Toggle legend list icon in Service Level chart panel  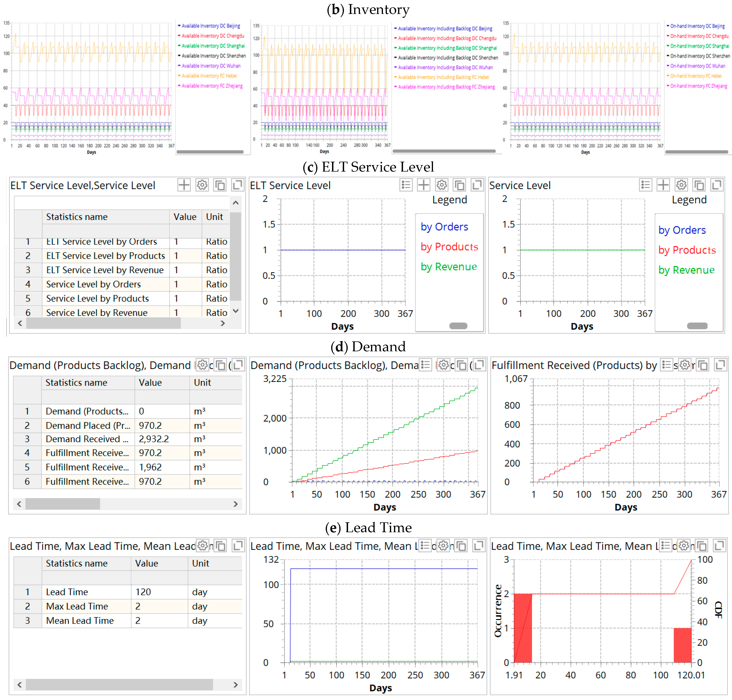click(x=645, y=185)
